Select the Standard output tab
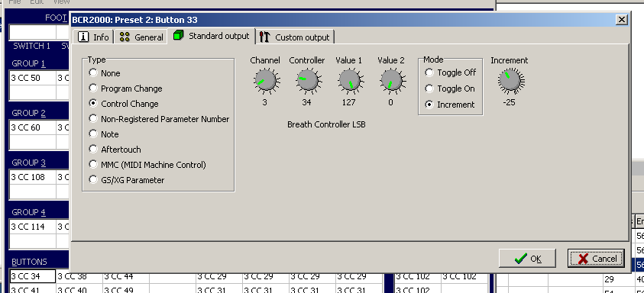The image size is (644, 293). pos(212,36)
